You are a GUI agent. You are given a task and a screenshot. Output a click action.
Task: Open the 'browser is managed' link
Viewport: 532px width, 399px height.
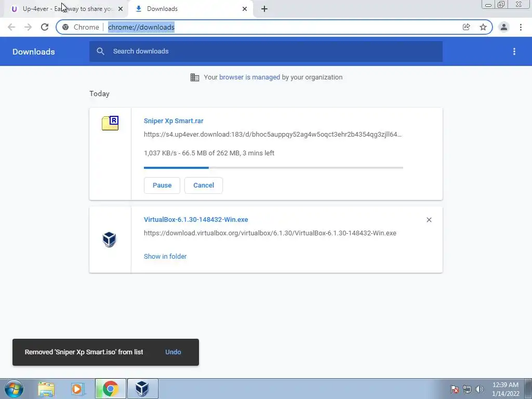[x=250, y=77]
